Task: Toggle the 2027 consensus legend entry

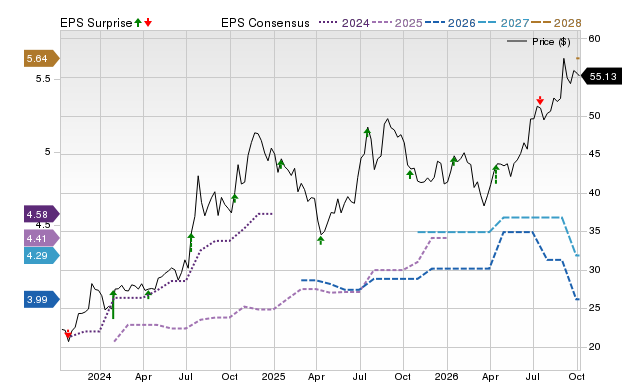Action: point(504,23)
